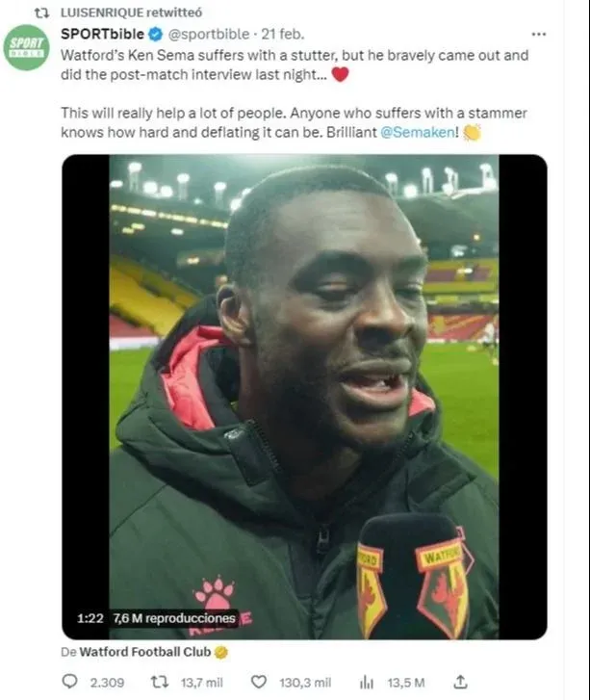
Task: Click the 1:22 video duration label
Action: point(90,618)
